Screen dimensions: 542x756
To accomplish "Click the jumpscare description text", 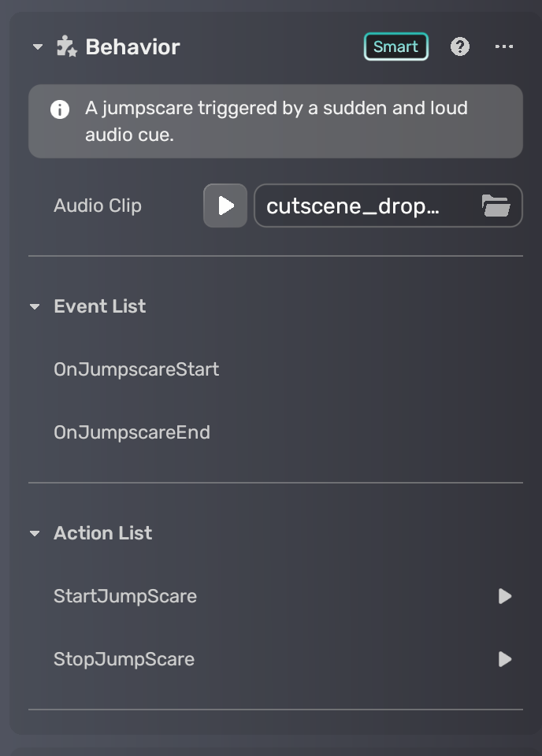I will (276, 121).
